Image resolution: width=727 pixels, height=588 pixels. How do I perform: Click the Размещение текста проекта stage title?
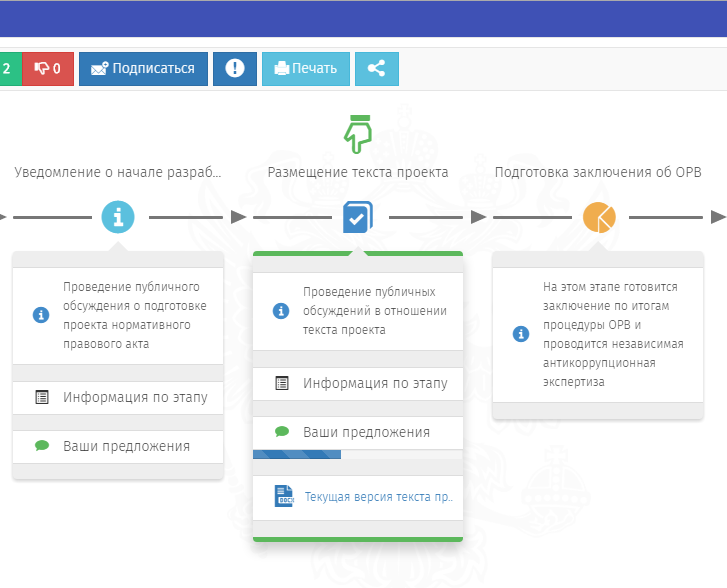point(358,172)
